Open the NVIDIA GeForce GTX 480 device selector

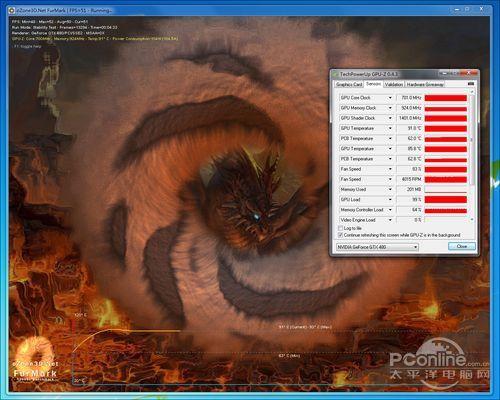(377, 247)
